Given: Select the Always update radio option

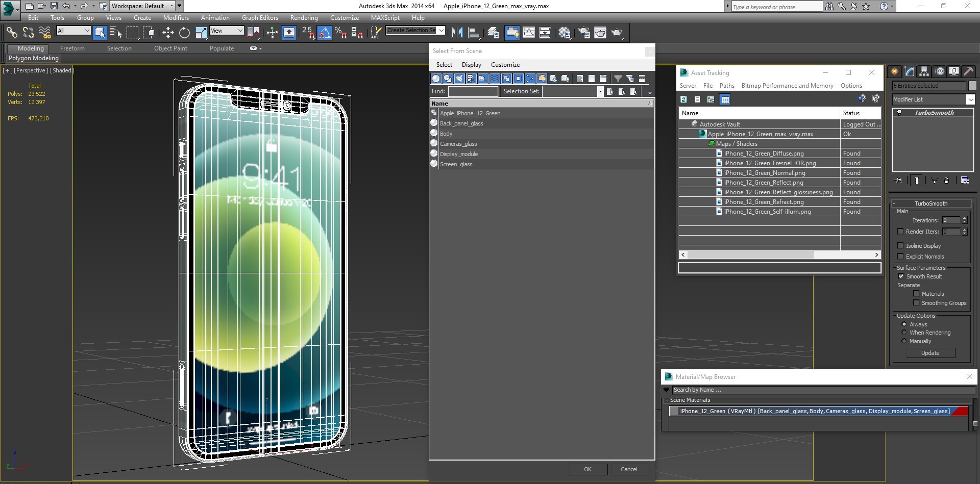Looking at the screenshot, I should tap(904, 324).
